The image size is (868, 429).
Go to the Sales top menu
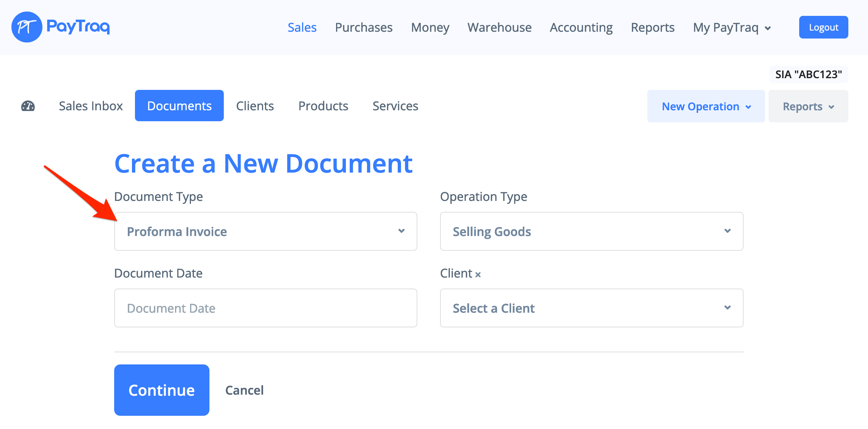[x=302, y=28]
